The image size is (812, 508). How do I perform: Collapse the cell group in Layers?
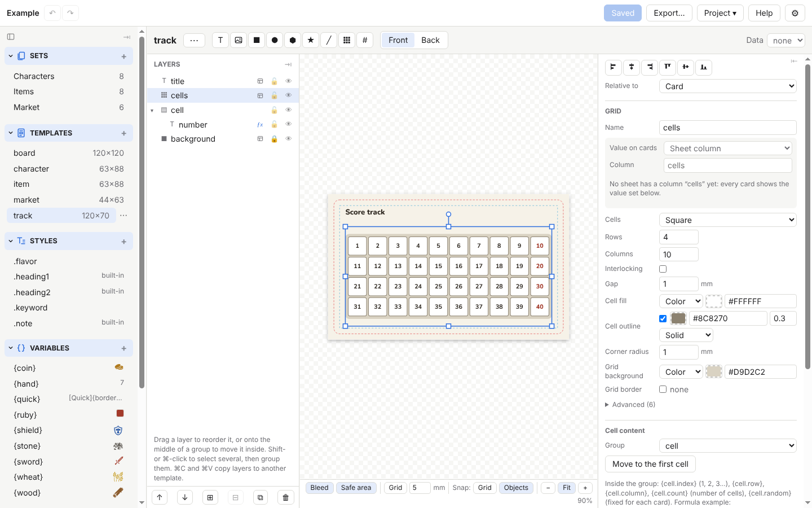(152, 111)
